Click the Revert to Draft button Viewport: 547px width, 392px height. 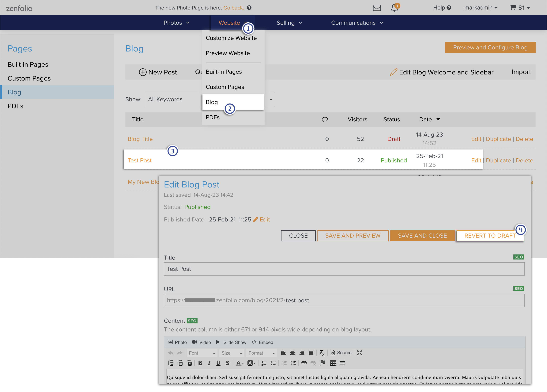pyautogui.click(x=490, y=236)
